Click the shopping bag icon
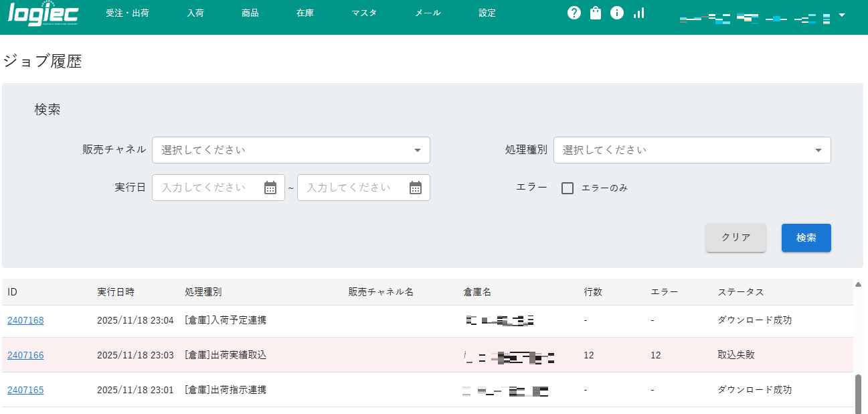The height and width of the screenshot is (414, 868). coord(595,12)
